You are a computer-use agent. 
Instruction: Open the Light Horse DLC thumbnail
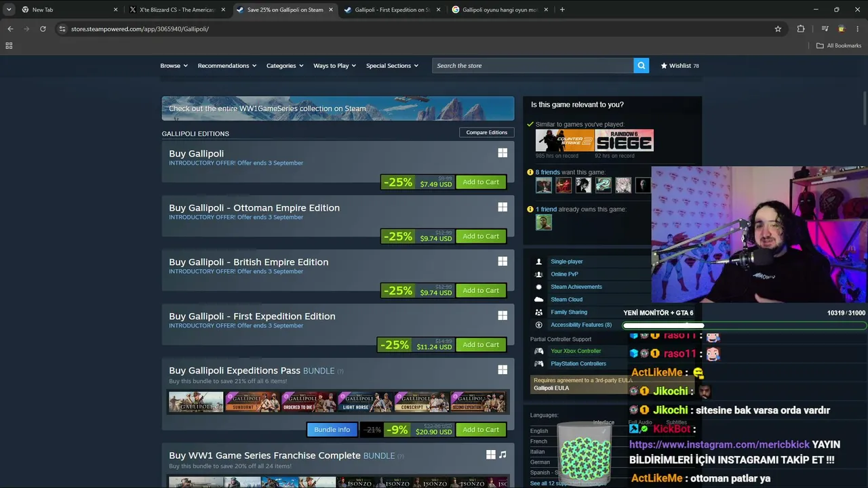tap(365, 402)
